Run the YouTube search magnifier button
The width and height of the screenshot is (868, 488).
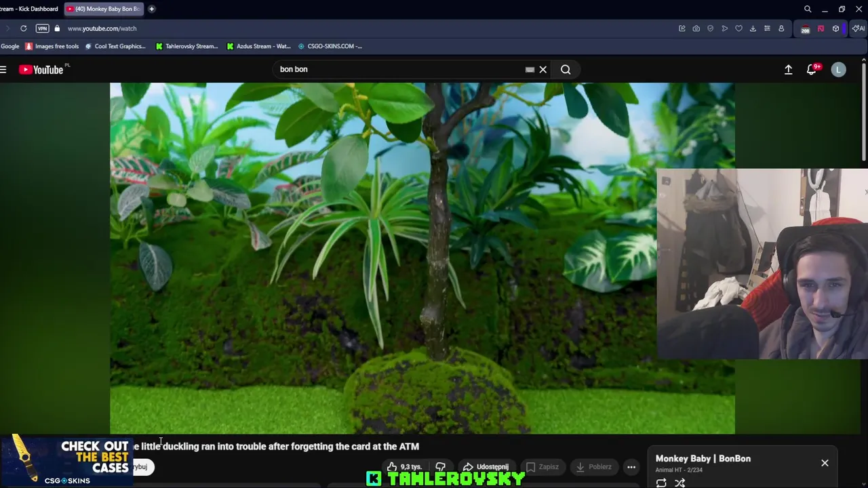[x=566, y=69]
